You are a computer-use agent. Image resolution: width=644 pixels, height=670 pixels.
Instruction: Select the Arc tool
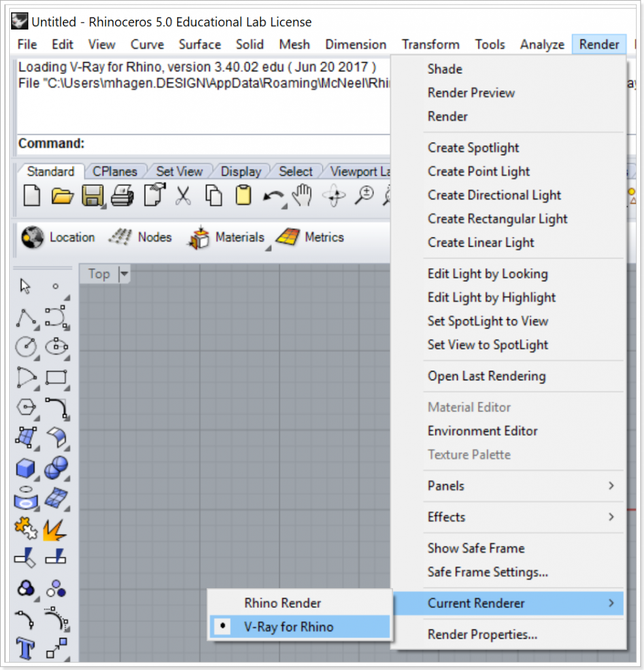pyautogui.click(x=26, y=378)
